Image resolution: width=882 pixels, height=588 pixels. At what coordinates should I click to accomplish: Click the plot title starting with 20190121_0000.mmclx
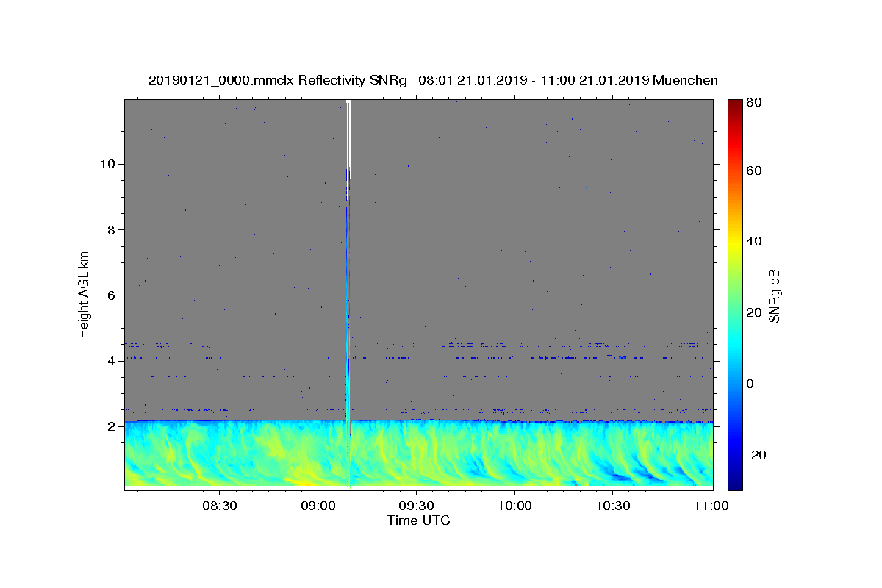[x=433, y=80]
